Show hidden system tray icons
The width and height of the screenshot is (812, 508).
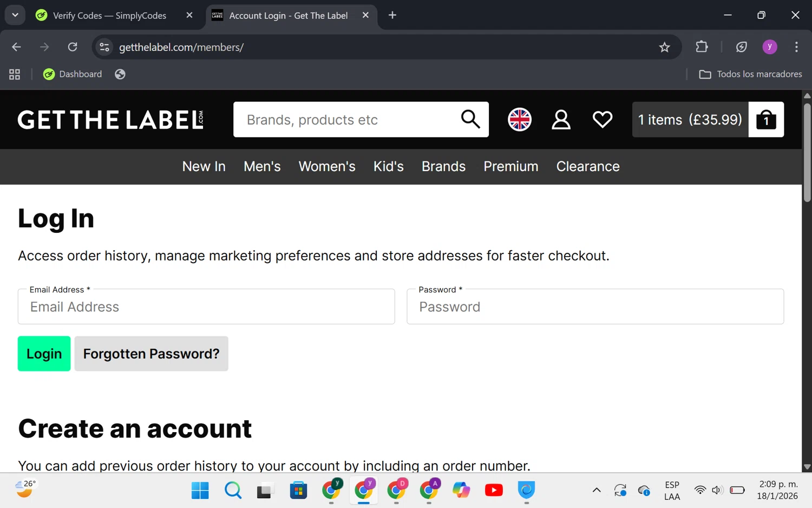(596, 490)
